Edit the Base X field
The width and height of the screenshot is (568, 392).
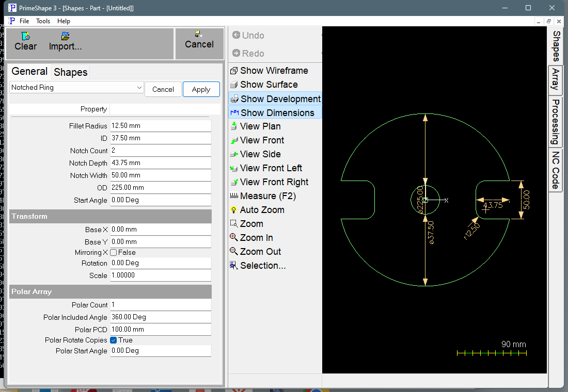tap(161, 229)
